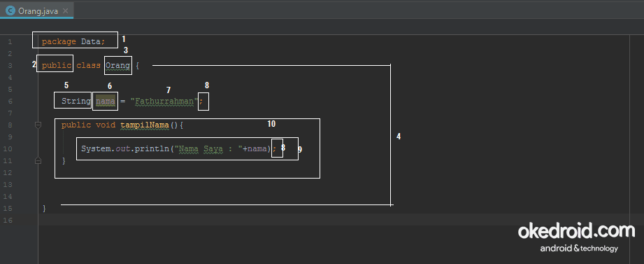Screen dimensions: 644x264
Task: Click 'System' in the println statement
Action: pos(96,149)
